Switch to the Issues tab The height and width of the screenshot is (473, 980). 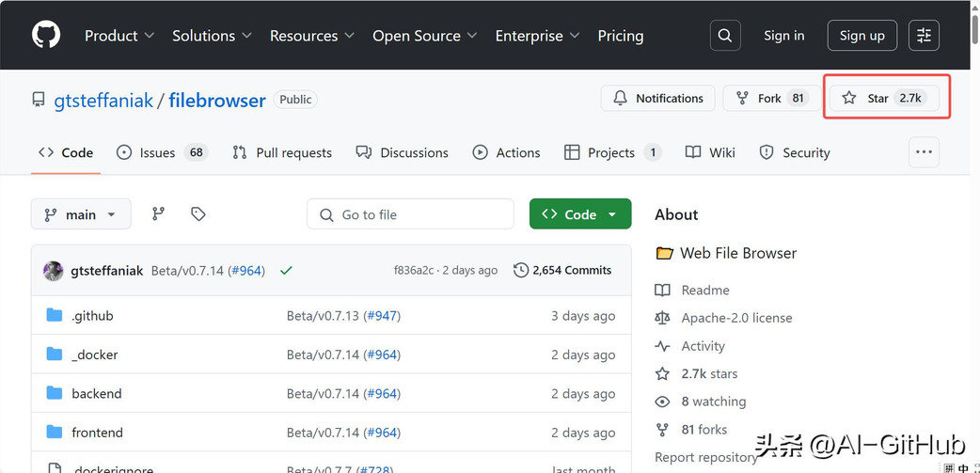pos(162,152)
